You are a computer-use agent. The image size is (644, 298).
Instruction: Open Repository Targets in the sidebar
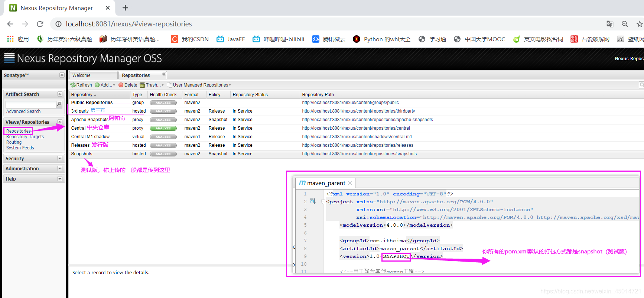click(25, 137)
